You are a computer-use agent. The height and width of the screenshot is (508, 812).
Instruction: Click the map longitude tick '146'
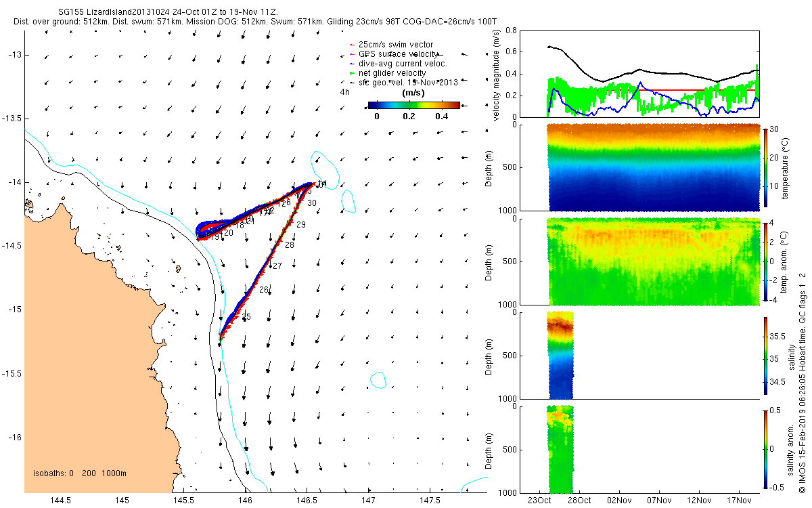click(x=245, y=501)
